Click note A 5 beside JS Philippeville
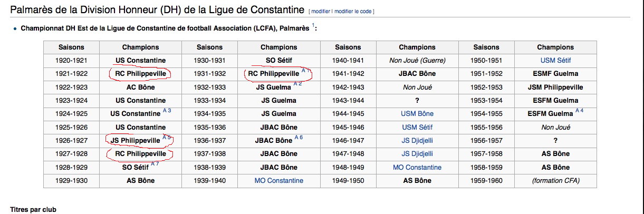This screenshot has width=644, height=214. coord(167,138)
